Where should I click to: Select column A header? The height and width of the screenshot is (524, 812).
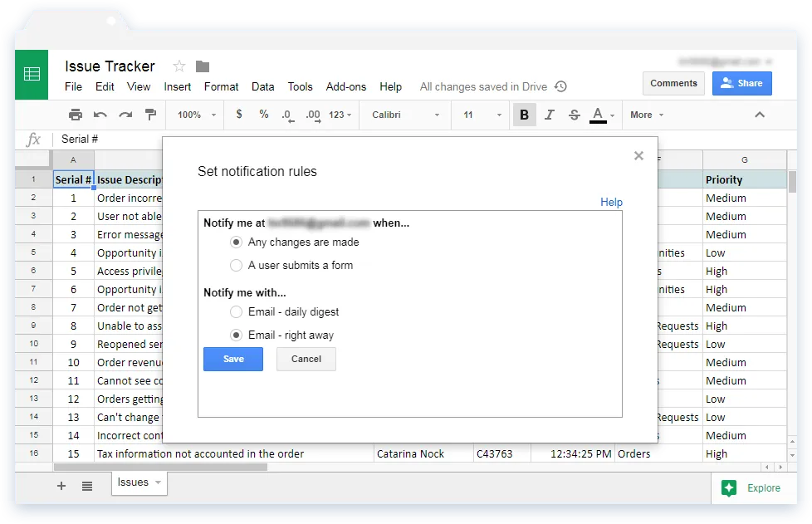coord(73,159)
